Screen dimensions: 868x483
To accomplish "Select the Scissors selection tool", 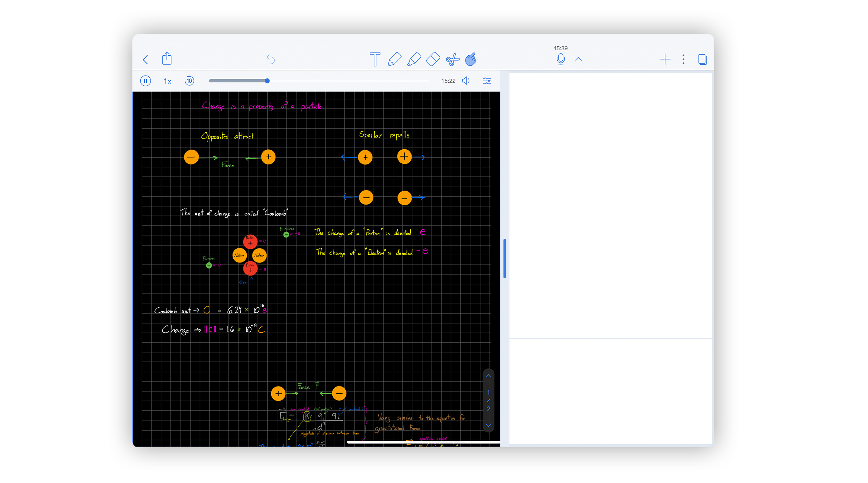I will tap(452, 59).
